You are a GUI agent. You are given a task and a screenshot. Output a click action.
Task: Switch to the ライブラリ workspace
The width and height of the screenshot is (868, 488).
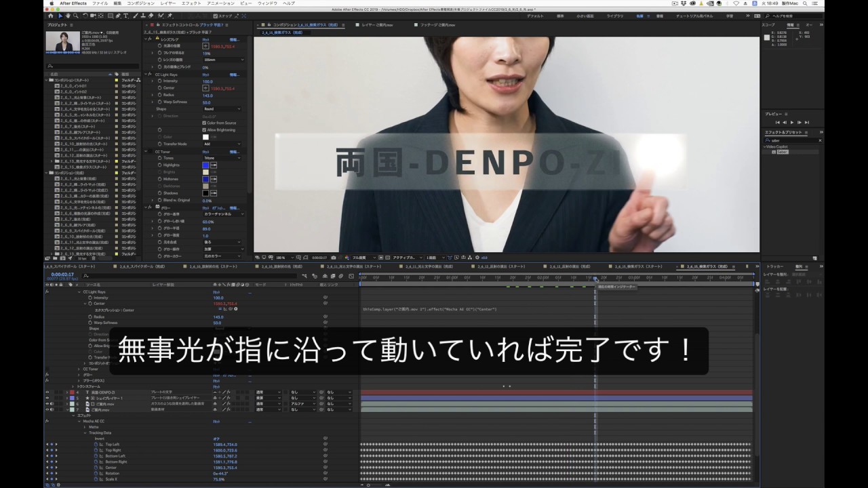tap(615, 16)
